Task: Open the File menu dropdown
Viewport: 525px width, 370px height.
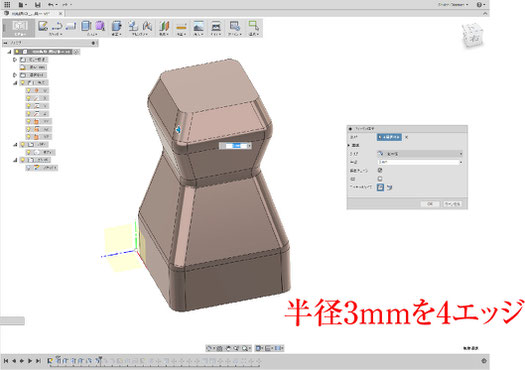Action: click(x=23, y=5)
